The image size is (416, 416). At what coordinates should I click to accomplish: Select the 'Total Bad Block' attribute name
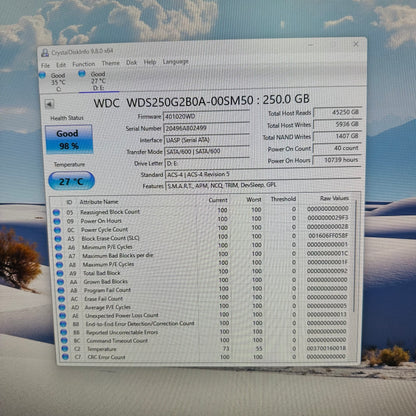[102, 273]
